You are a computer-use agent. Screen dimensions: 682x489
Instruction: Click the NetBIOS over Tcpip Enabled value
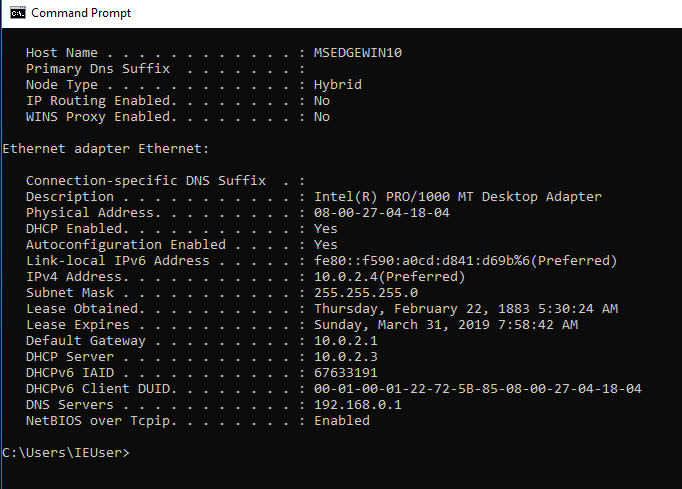click(342, 421)
